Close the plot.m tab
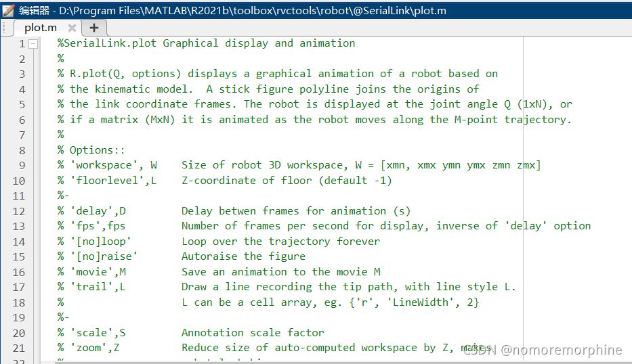Viewport: 632px width, 364px height. coord(72,28)
